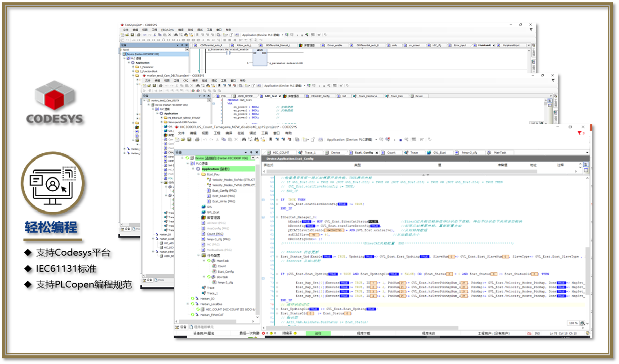Screen dimensions: 619x364
Task: Click Copy icon in HIC3000PLUS window toolbar
Action: 223,139
